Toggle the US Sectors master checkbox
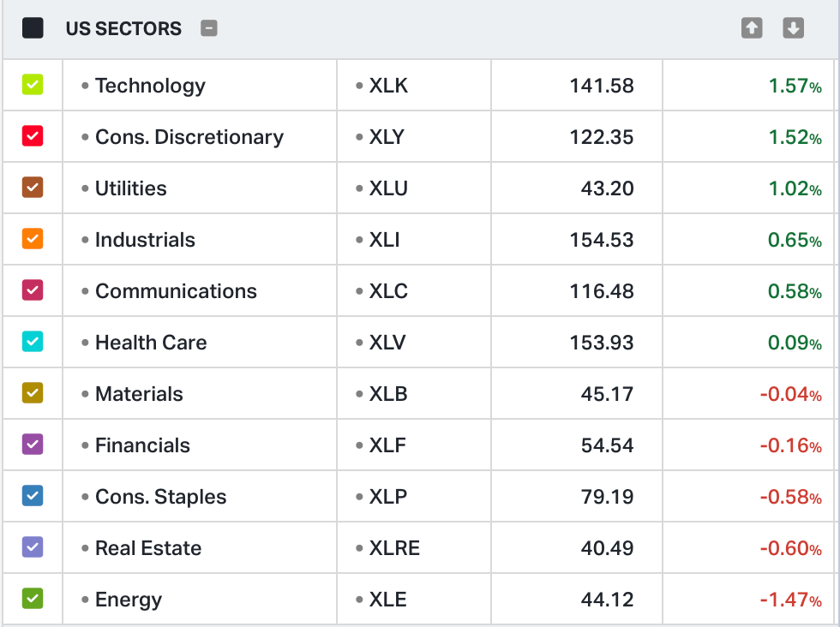840x627 pixels. tap(33, 28)
